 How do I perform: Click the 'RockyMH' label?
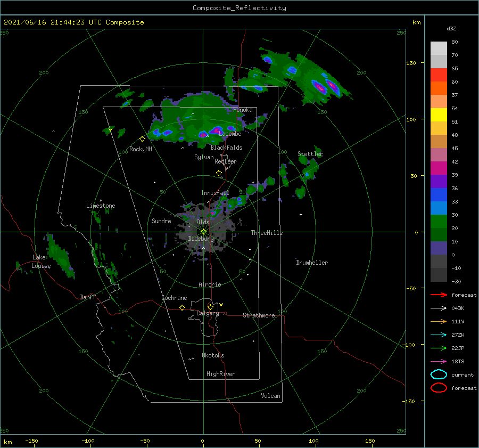[x=141, y=149]
